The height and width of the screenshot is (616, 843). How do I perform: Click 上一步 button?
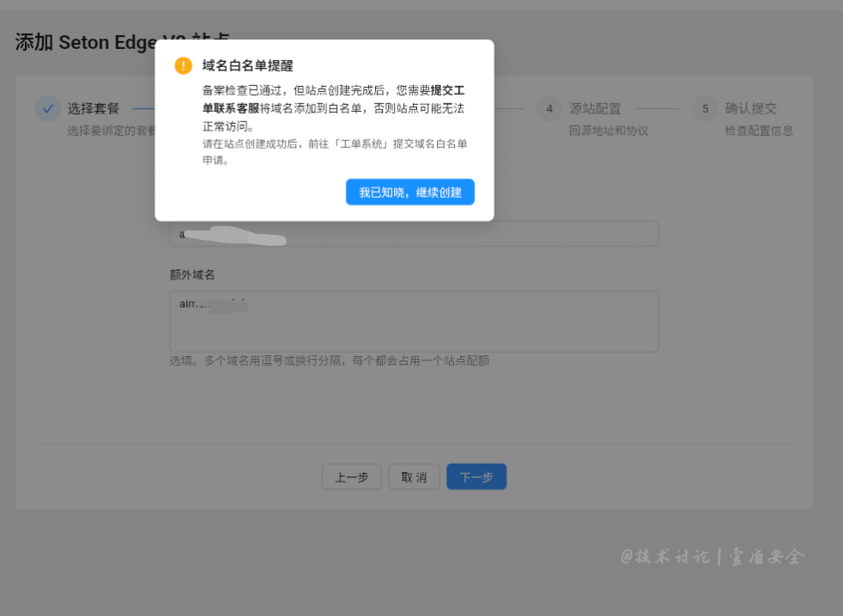pyautogui.click(x=352, y=477)
